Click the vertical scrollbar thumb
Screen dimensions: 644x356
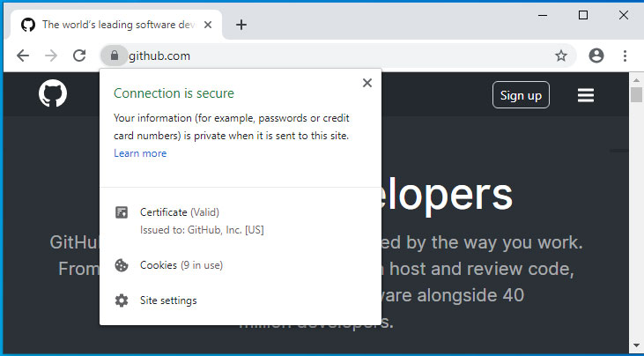point(637,94)
